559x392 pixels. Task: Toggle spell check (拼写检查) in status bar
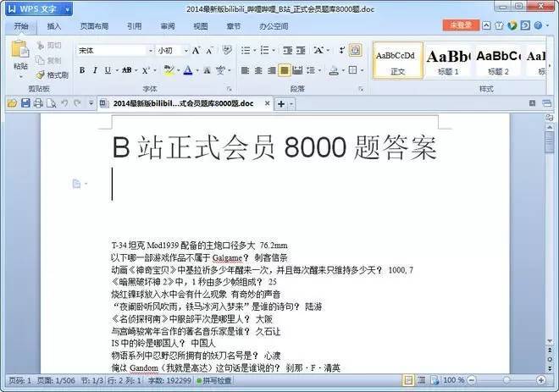click(x=214, y=381)
